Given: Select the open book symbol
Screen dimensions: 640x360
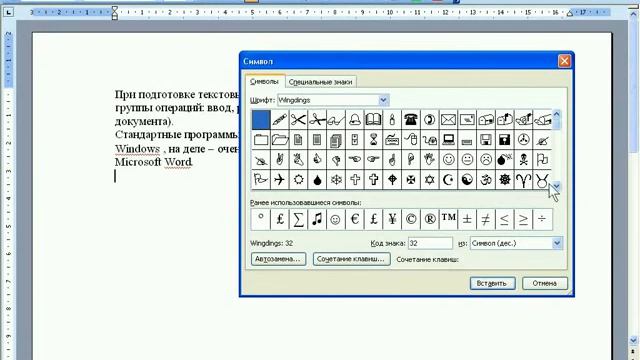Looking at the screenshot, I should point(373,120).
